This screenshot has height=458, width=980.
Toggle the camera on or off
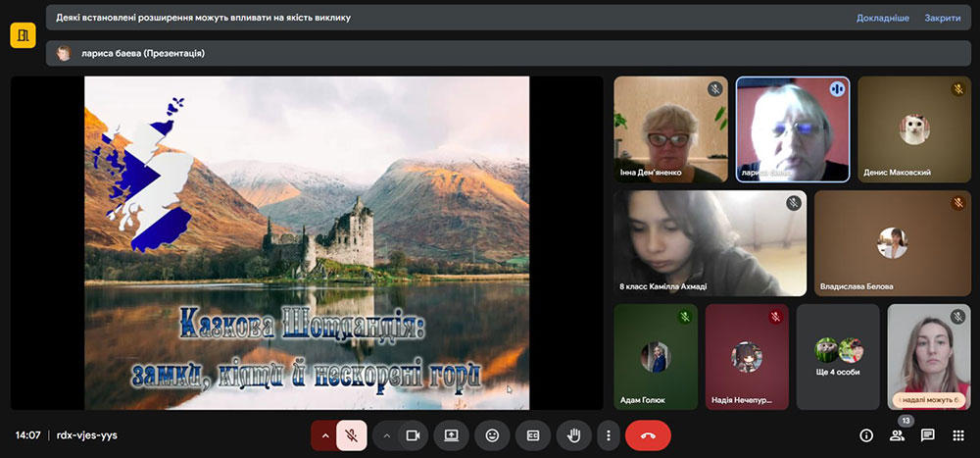(x=413, y=434)
